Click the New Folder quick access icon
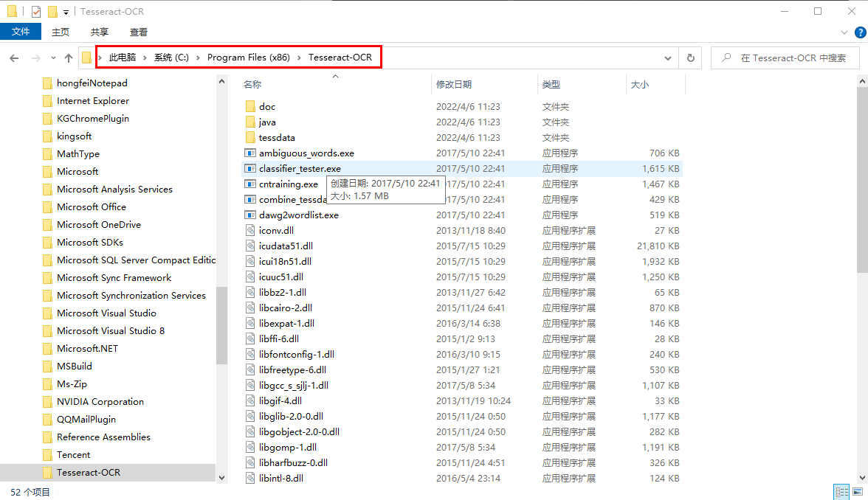This screenshot has width=868, height=500. point(52,11)
